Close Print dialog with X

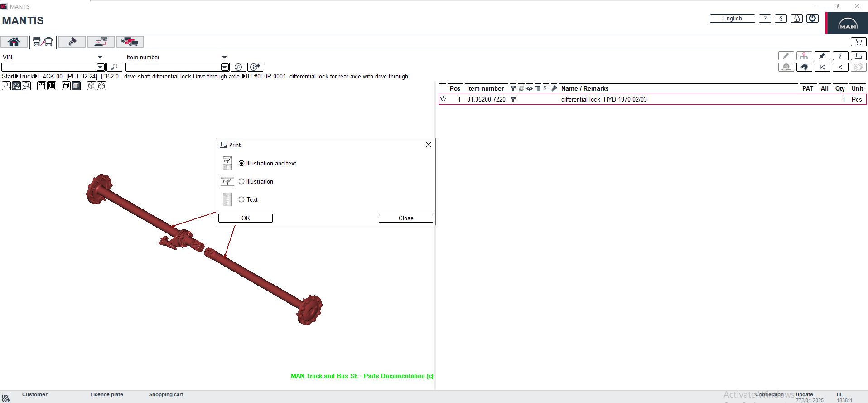click(429, 145)
